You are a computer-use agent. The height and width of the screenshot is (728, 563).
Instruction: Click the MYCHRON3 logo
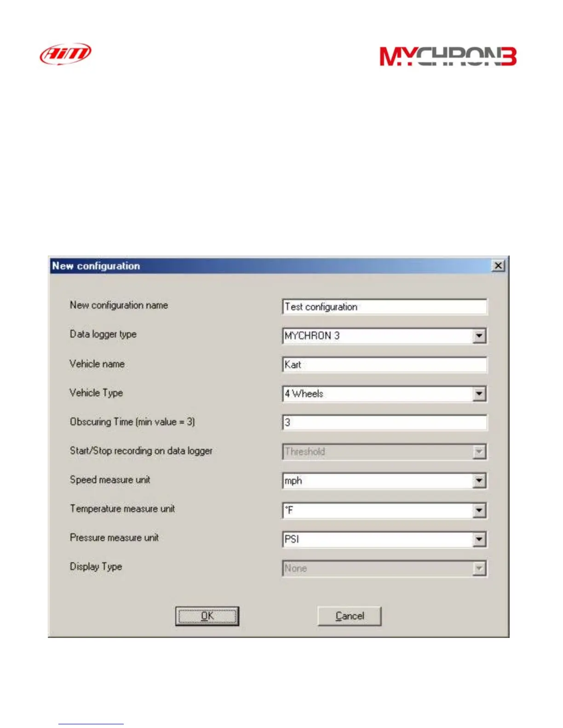tap(448, 57)
